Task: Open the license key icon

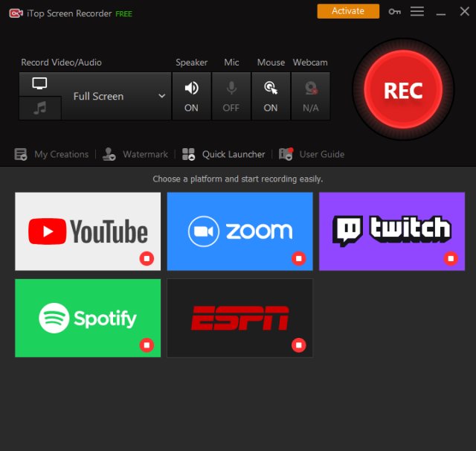Action: tap(395, 12)
